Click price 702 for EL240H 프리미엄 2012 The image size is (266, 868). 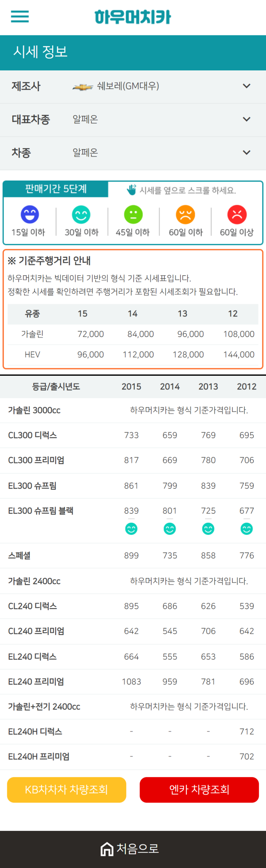pos(247,756)
